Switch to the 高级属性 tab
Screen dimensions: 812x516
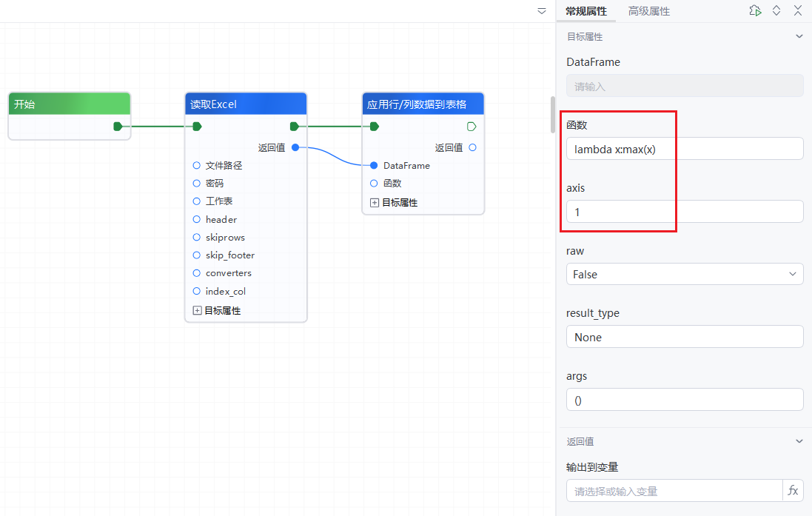click(648, 11)
